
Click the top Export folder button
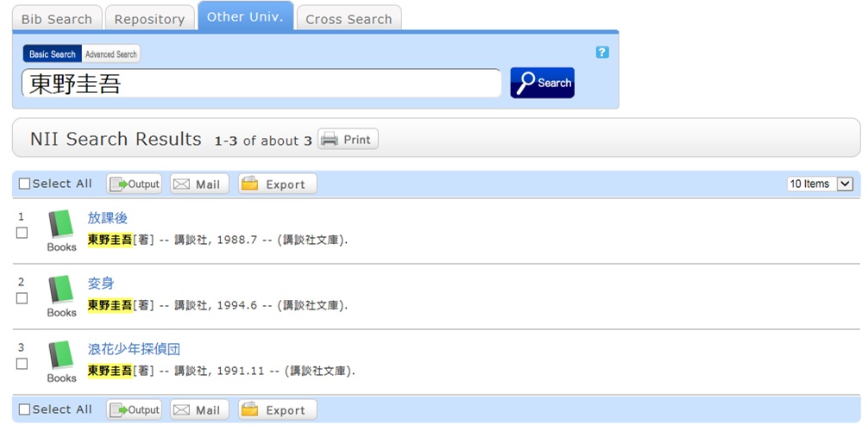click(277, 184)
